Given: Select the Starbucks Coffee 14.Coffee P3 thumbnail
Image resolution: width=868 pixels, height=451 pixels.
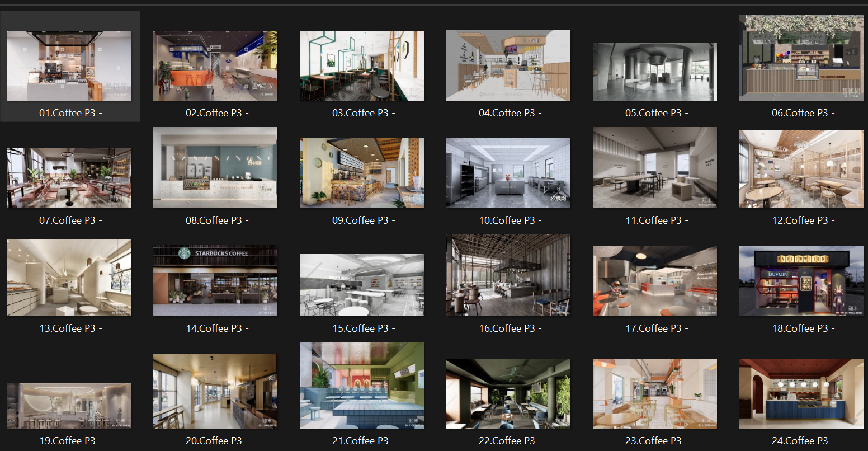Looking at the screenshot, I should click(x=215, y=280).
